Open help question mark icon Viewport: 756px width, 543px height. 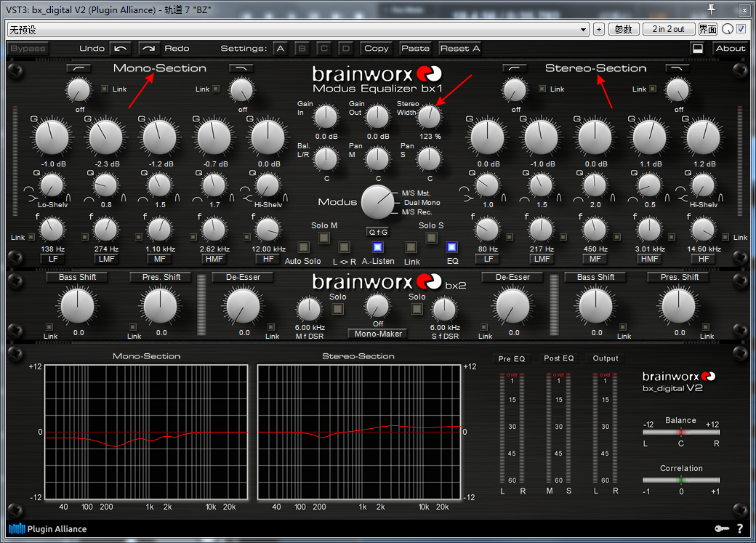pyautogui.click(x=740, y=528)
